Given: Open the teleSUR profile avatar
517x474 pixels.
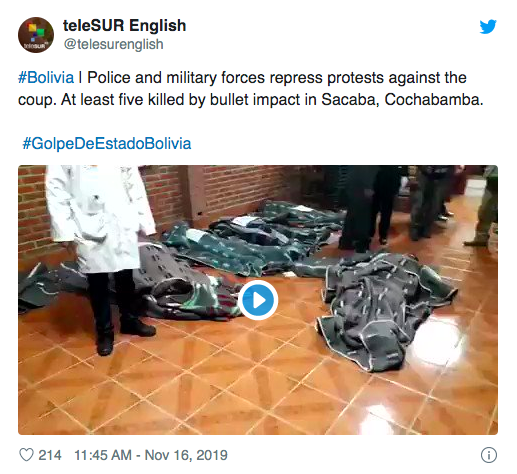Looking at the screenshot, I should (x=36, y=35).
